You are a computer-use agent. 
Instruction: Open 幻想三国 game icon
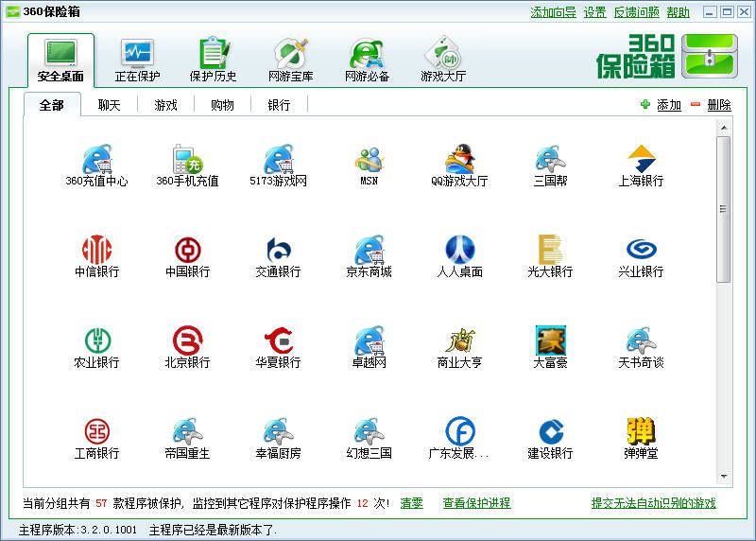click(369, 438)
